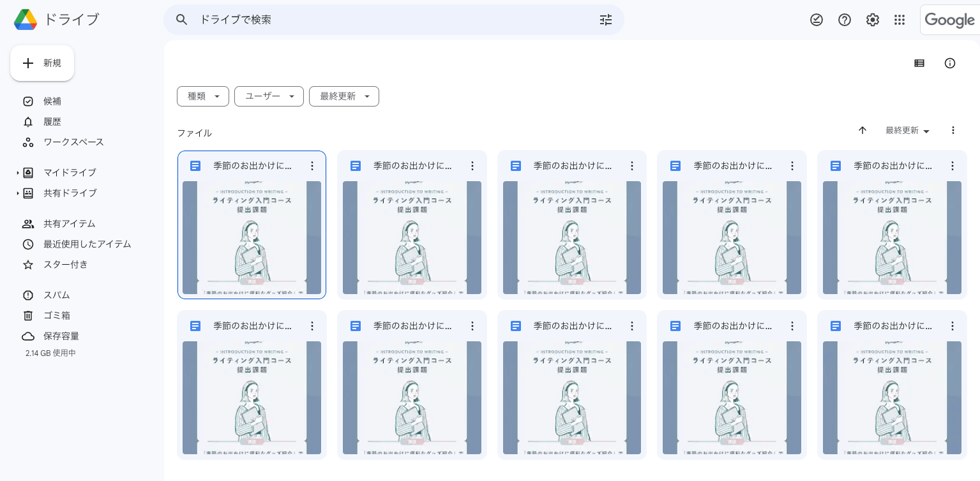Open 保存容量 cloud icon
This screenshot has height=481, width=980.
(28, 336)
